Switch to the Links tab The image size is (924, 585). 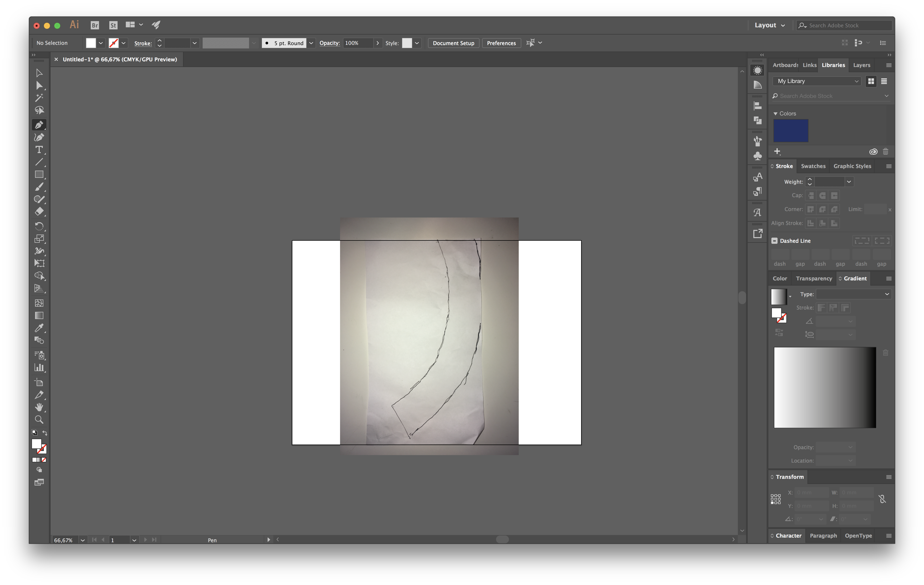pyautogui.click(x=809, y=65)
